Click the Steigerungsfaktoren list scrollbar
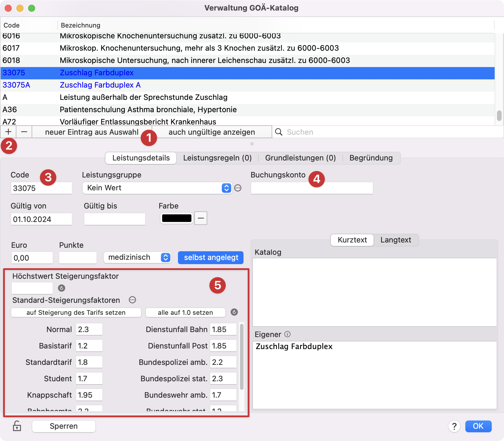The height and width of the screenshot is (441, 504). pos(242,357)
